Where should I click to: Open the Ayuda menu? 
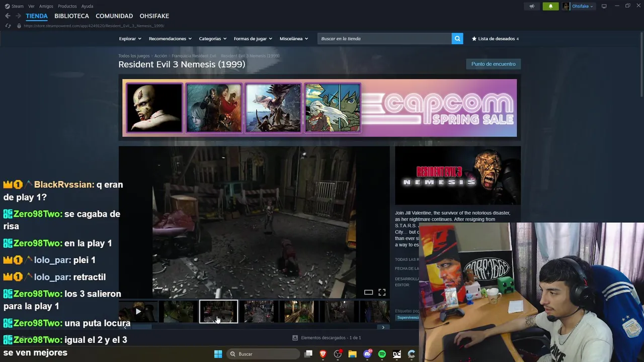[87, 6]
